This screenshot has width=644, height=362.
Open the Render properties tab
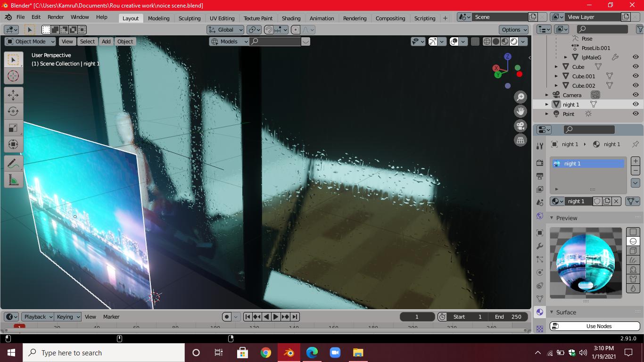coord(540,163)
